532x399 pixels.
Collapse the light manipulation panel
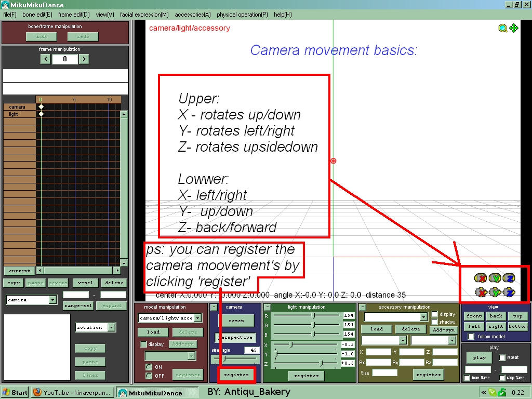(267, 307)
